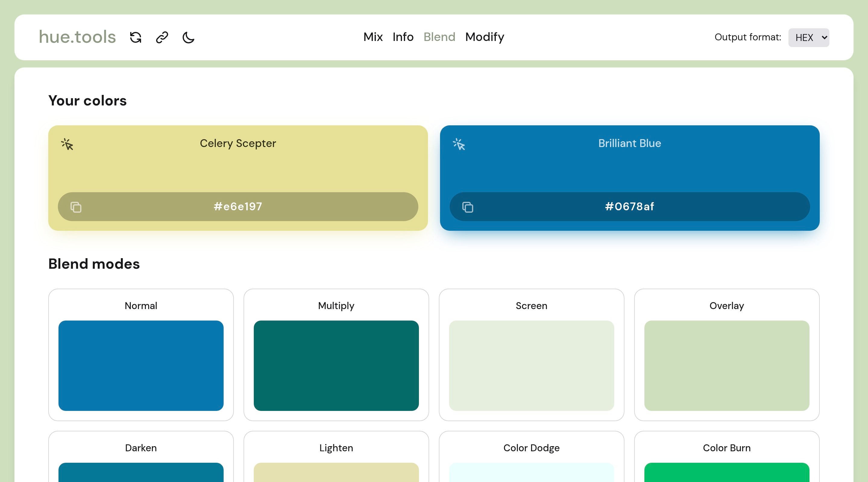
Task: Open the Output format HEX dropdown
Action: pyautogui.click(x=808, y=37)
